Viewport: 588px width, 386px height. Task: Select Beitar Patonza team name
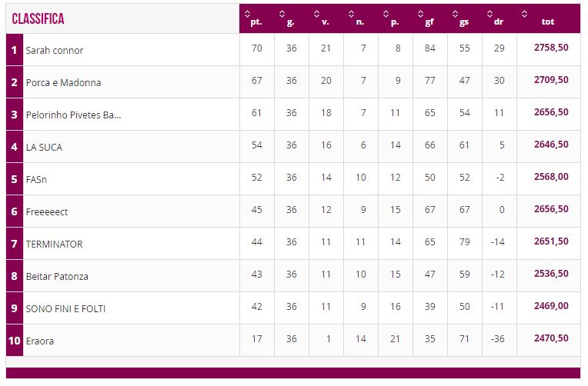pyautogui.click(x=57, y=276)
